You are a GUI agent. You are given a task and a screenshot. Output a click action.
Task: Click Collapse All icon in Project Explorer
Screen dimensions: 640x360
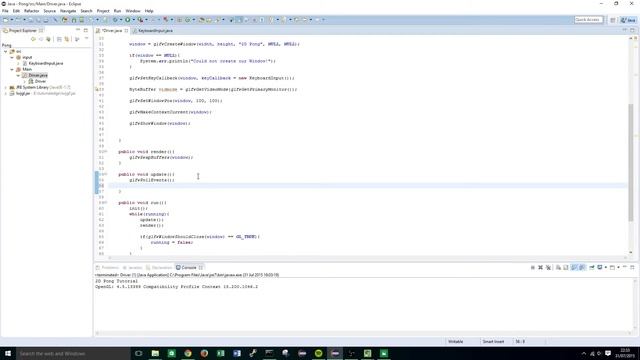pyautogui.click(x=59, y=39)
